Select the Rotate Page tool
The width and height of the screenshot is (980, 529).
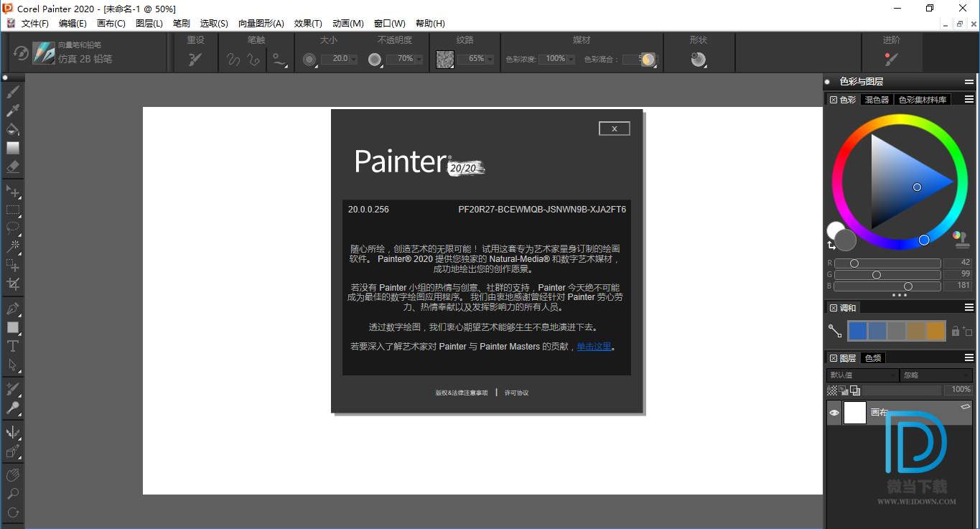pos(13,512)
